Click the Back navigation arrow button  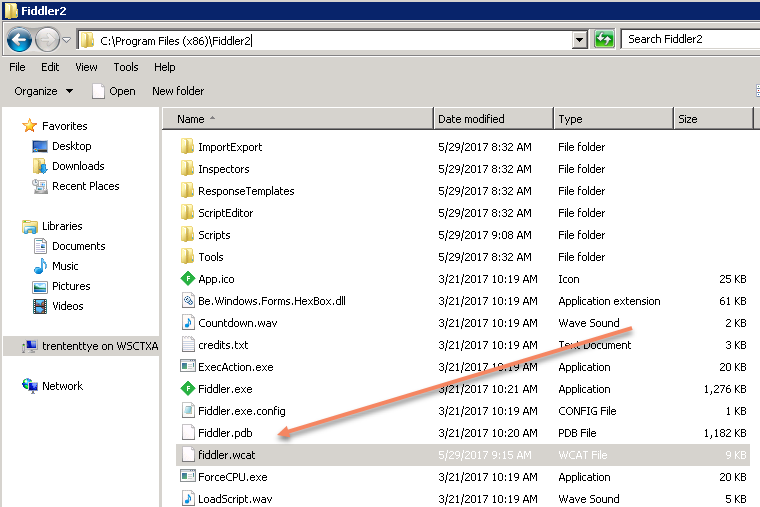click(19, 40)
